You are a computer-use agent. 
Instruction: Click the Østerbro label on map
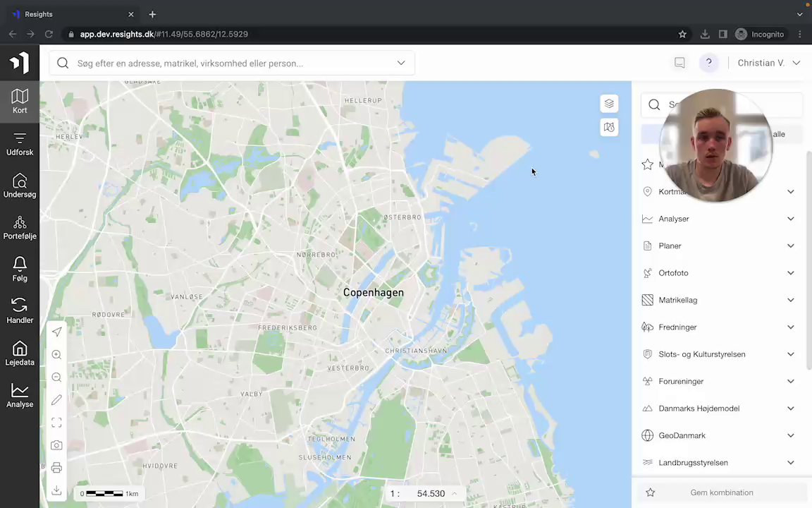click(x=402, y=217)
